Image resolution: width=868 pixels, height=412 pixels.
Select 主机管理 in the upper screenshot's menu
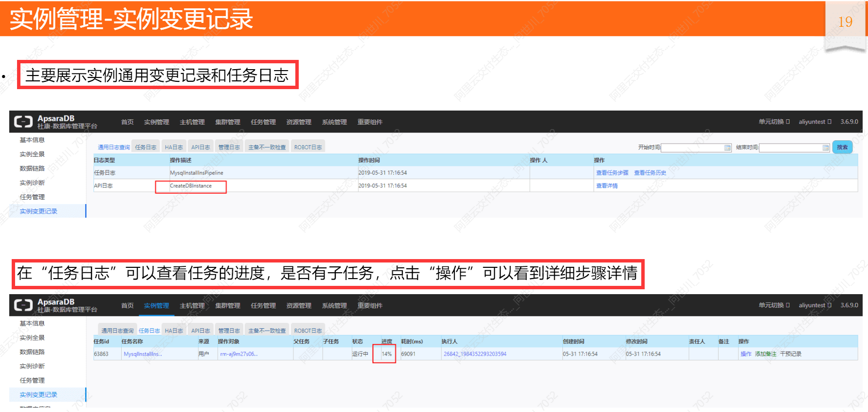pos(192,122)
